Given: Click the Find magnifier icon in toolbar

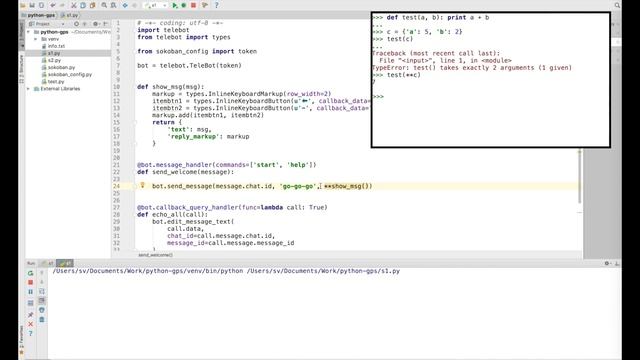Looking at the screenshot, I should (104, 5).
